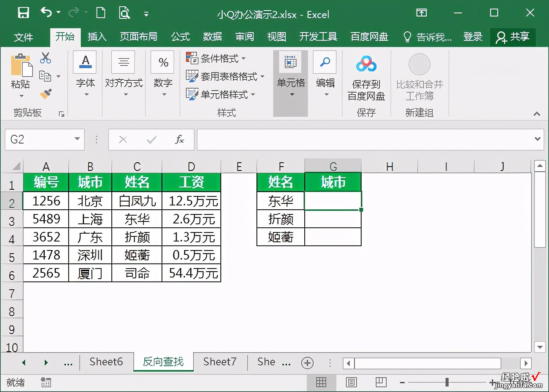This screenshot has width=549, height=392.
Task: Open the Font (字体) group icon
Action: (x=85, y=62)
